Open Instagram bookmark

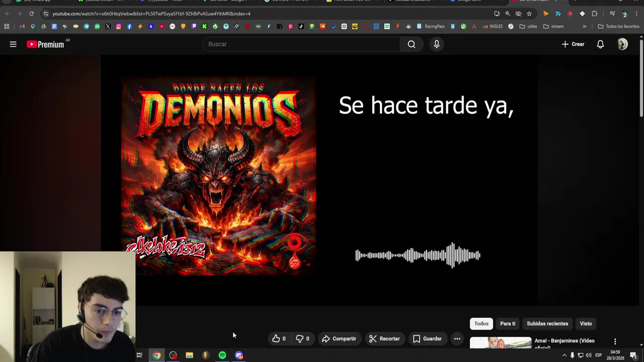tap(119, 26)
